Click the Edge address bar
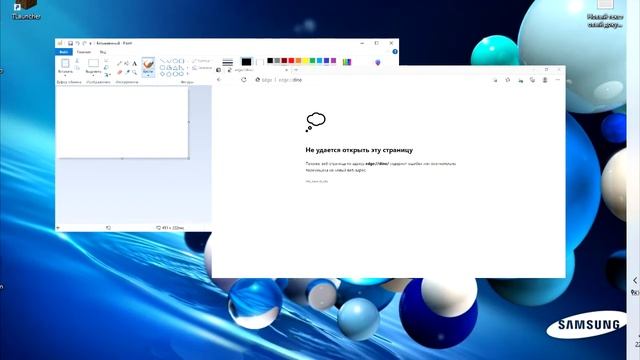The height and width of the screenshot is (360, 640). (371, 80)
